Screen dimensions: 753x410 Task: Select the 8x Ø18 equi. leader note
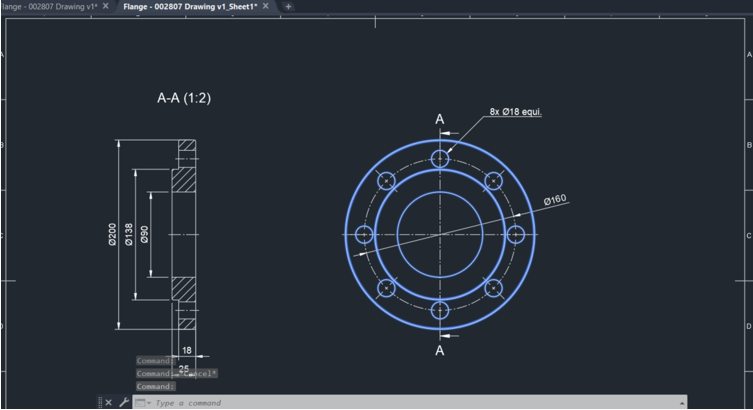pos(515,111)
